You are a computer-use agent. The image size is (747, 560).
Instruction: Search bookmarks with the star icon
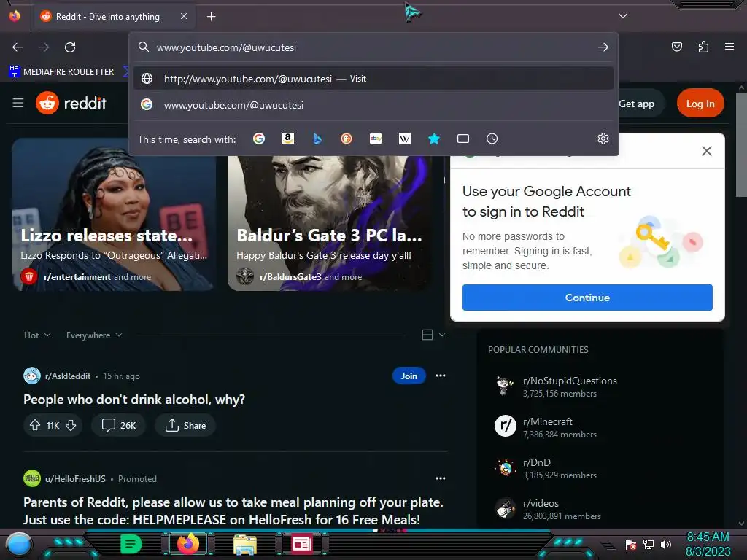434,139
